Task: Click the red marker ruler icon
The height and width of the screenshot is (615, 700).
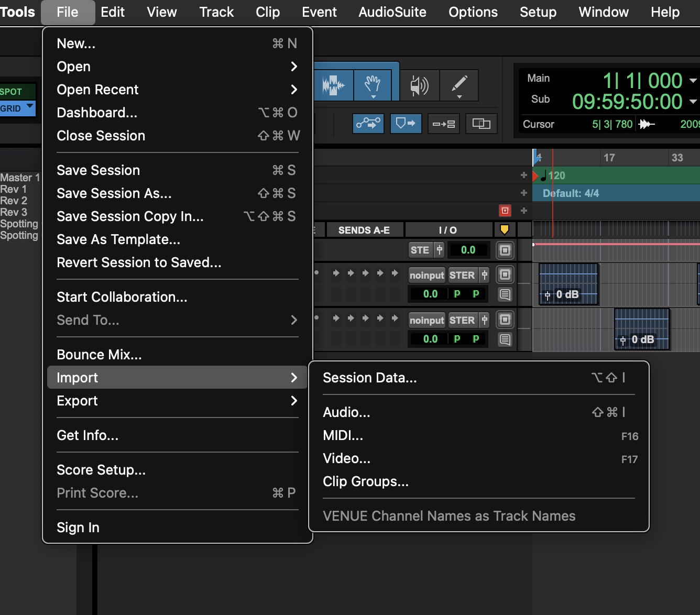Action: tap(505, 211)
